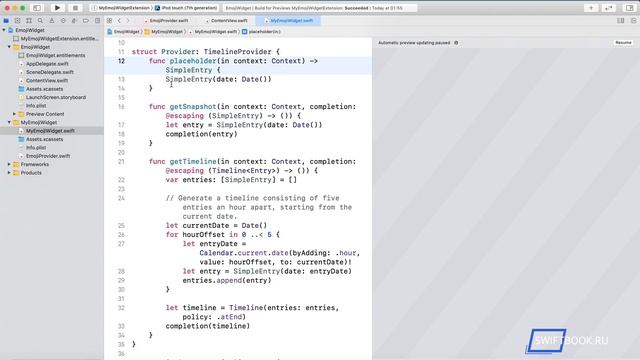
Task: Open the Source Control navigator
Action: click(18, 20)
